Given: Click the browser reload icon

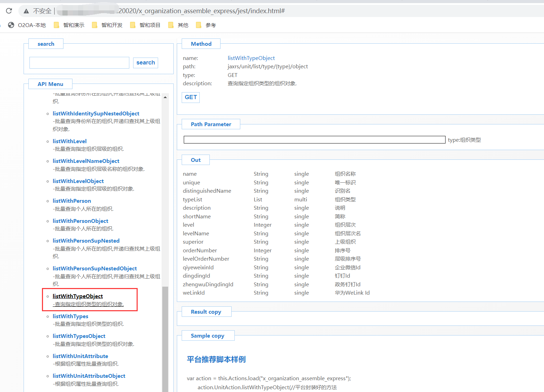Looking at the screenshot, I should [9, 11].
